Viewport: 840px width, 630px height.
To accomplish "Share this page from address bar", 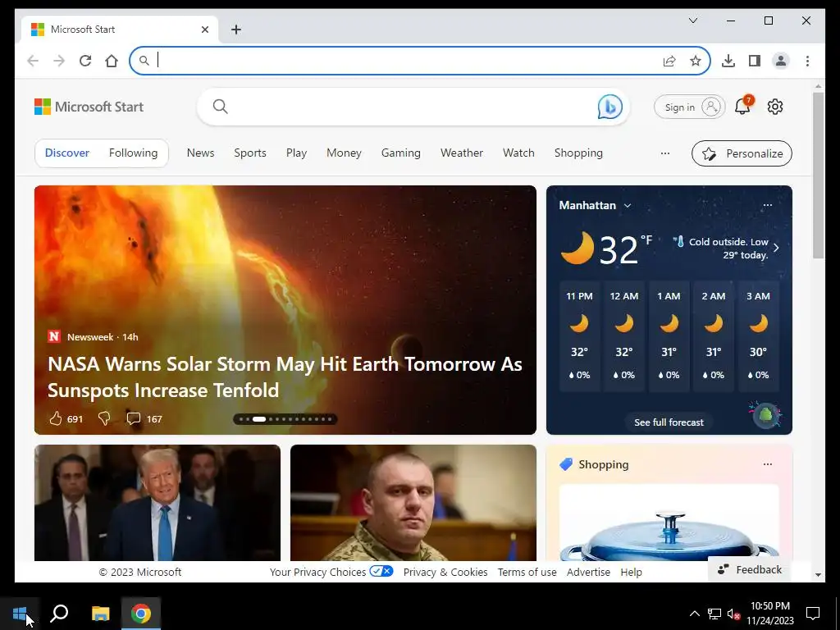I will click(669, 61).
